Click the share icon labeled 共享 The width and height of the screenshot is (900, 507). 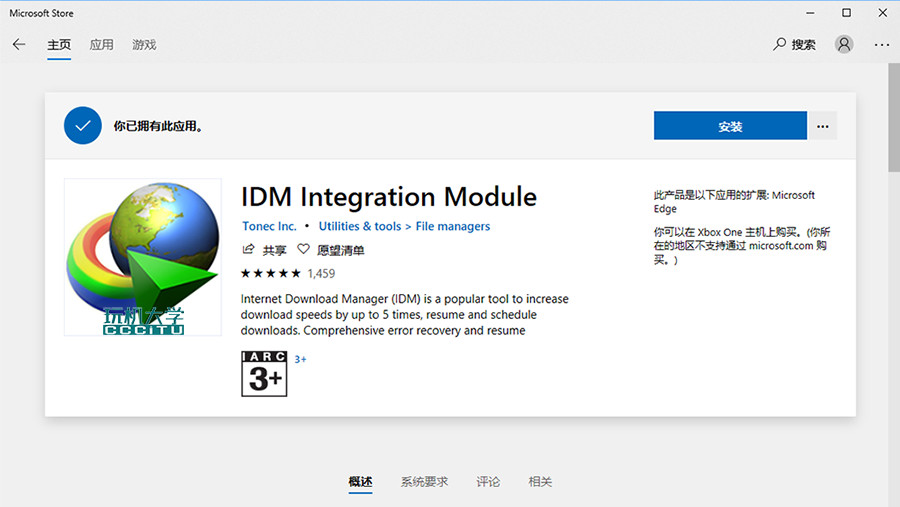pos(249,250)
